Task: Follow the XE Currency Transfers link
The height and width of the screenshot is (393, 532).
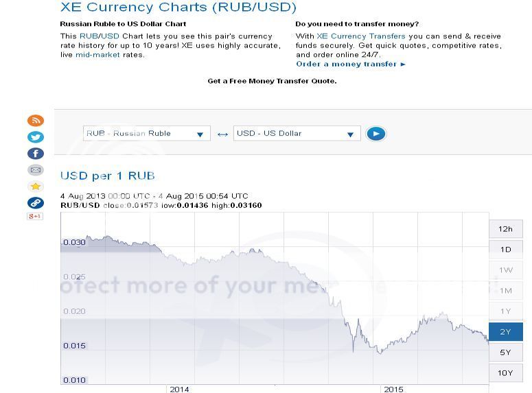Action: pos(360,36)
